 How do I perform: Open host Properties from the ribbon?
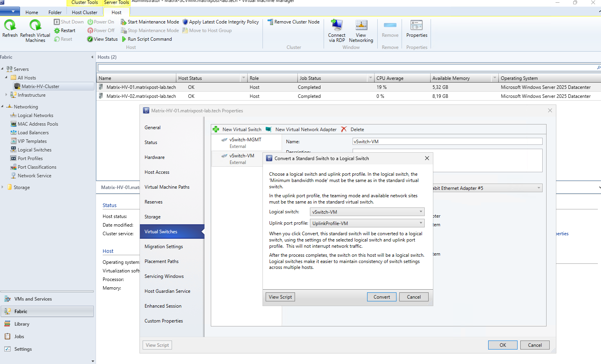(x=416, y=29)
